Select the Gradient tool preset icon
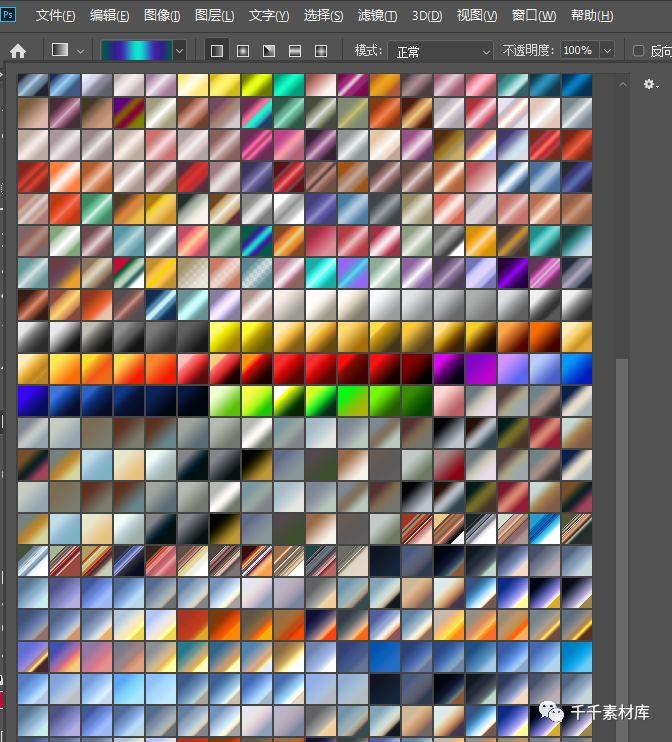This screenshot has width=672, height=742. coord(60,50)
